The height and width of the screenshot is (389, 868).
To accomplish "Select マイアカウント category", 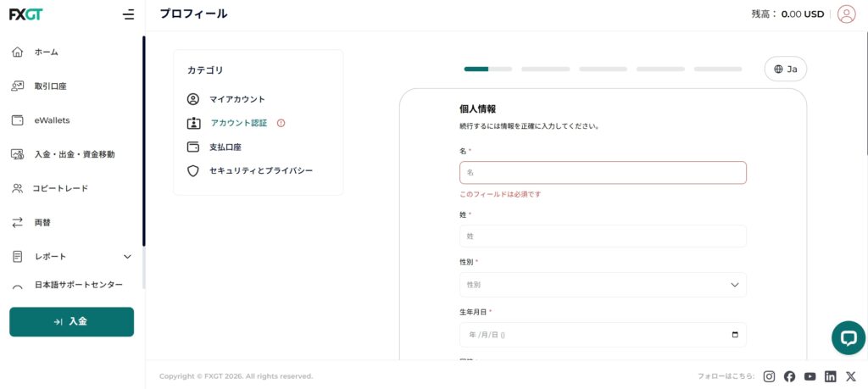I will (236, 99).
